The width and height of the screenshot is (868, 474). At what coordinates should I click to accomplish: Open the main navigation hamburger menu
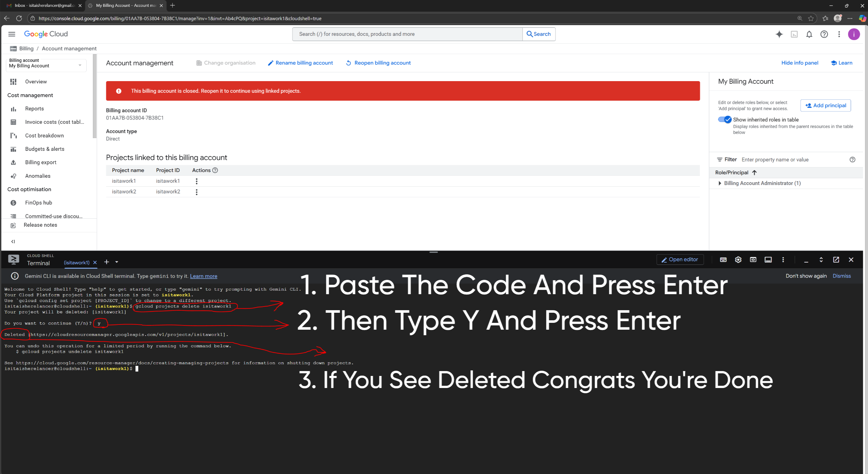[12, 34]
